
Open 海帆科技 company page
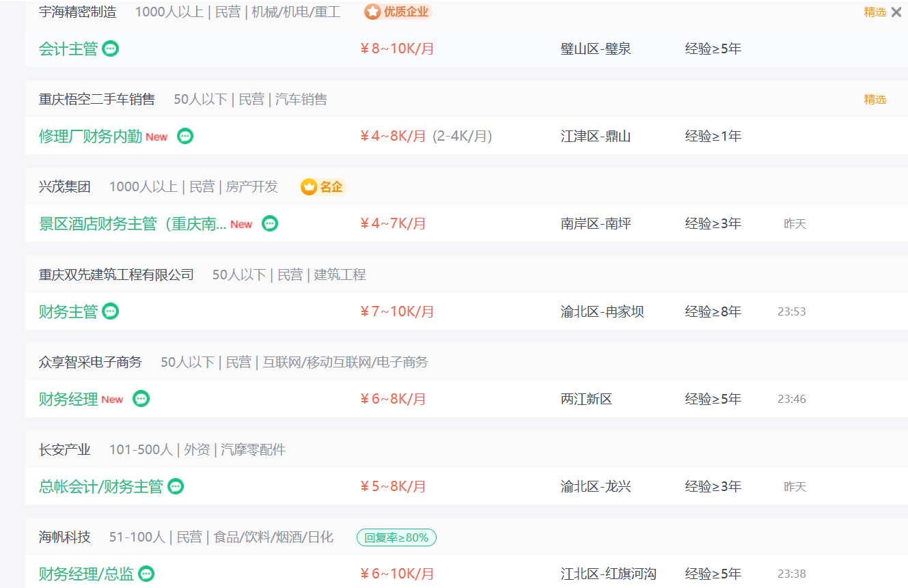pyautogui.click(x=65, y=537)
